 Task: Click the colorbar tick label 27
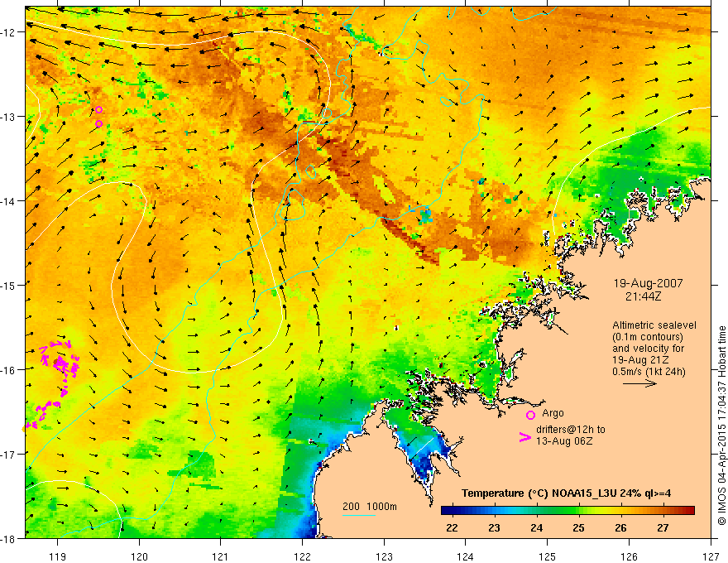coord(663,527)
